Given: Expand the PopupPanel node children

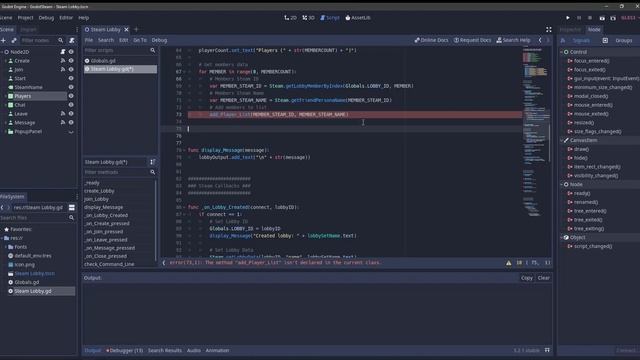Looking at the screenshot, I should pos(6,131).
